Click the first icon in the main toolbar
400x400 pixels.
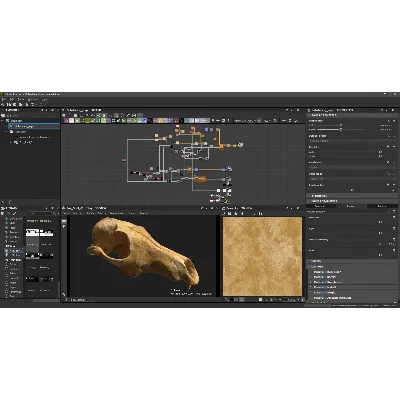coord(3,104)
